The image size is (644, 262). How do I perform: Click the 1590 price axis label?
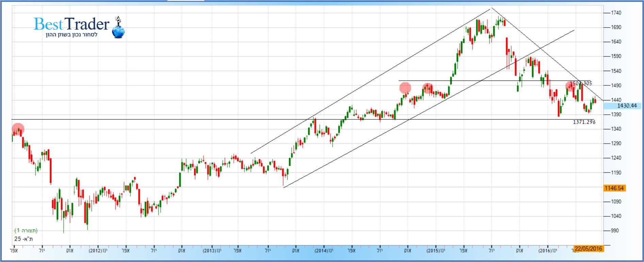coord(616,56)
